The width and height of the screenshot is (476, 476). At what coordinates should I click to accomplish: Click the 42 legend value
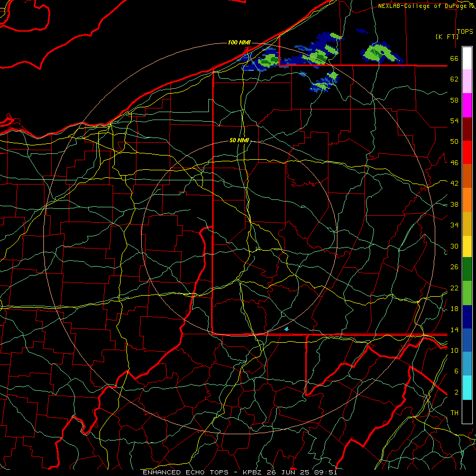(x=454, y=183)
